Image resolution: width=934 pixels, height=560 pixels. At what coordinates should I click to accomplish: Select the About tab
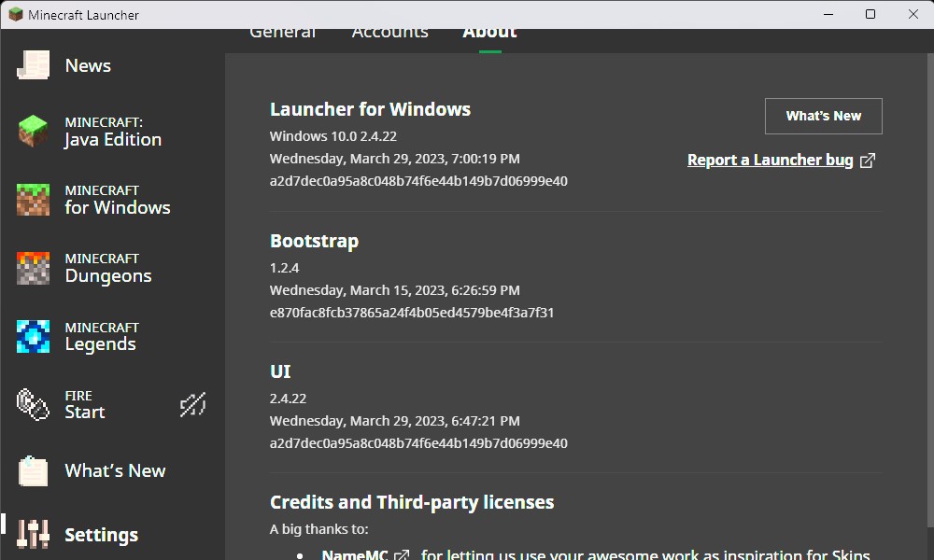(489, 35)
